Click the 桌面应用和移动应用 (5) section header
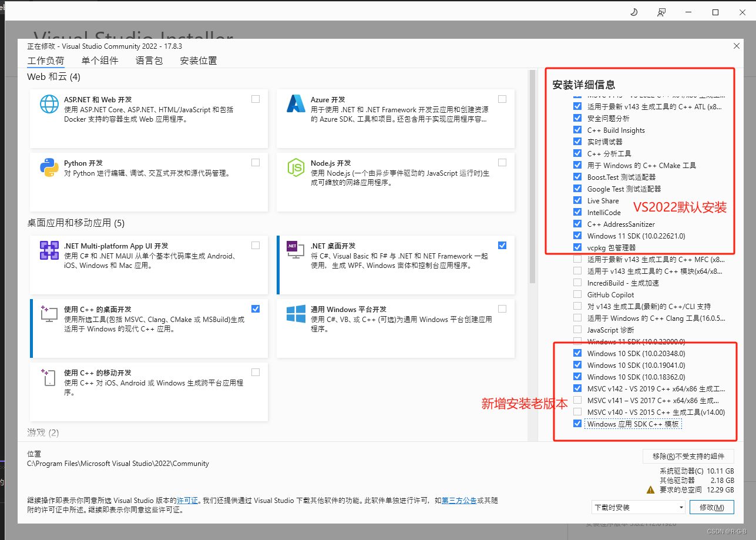The image size is (756, 540). pyautogui.click(x=76, y=223)
